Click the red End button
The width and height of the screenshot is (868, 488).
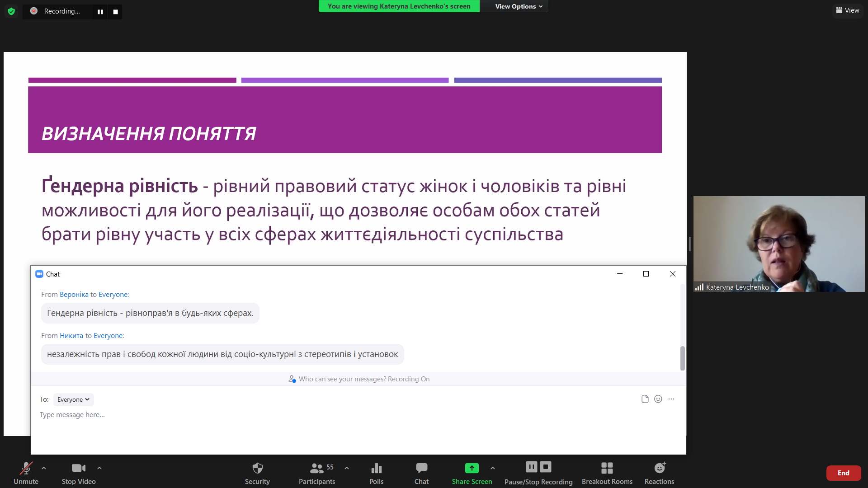tap(843, 473)
